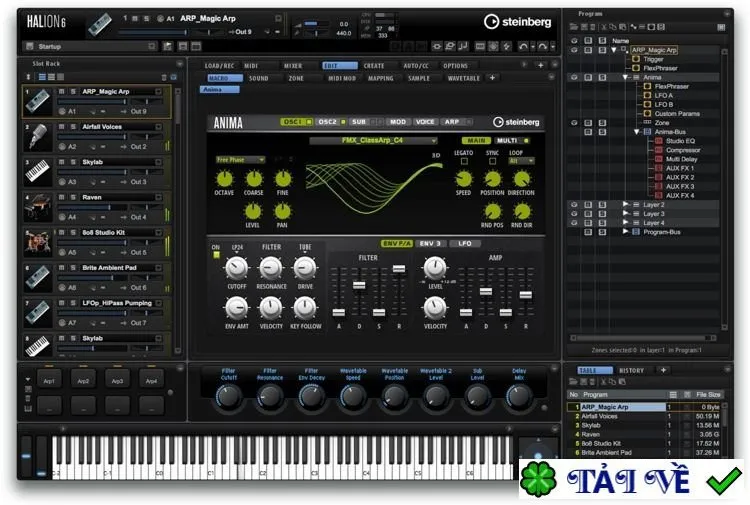
Task: Toggle the filter ON button
Action: 216,255
